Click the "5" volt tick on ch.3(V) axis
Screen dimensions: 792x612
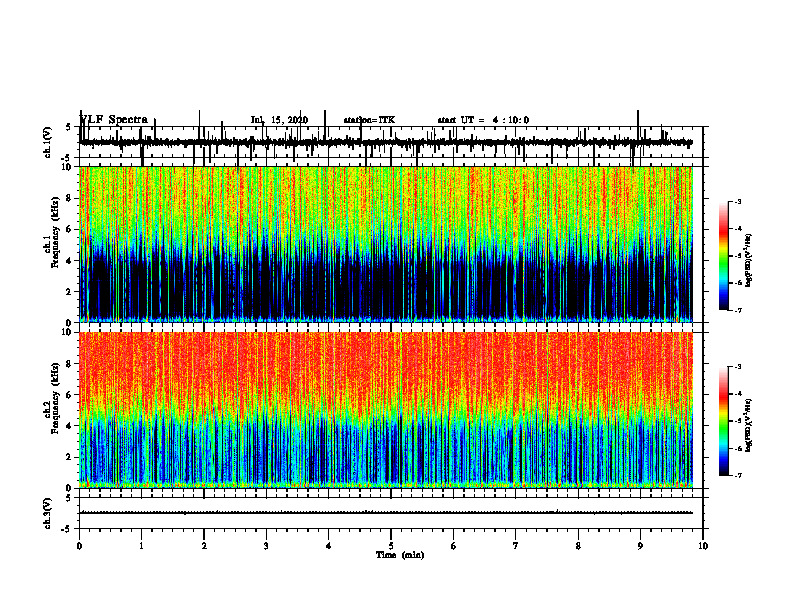[x=68, y=498]
